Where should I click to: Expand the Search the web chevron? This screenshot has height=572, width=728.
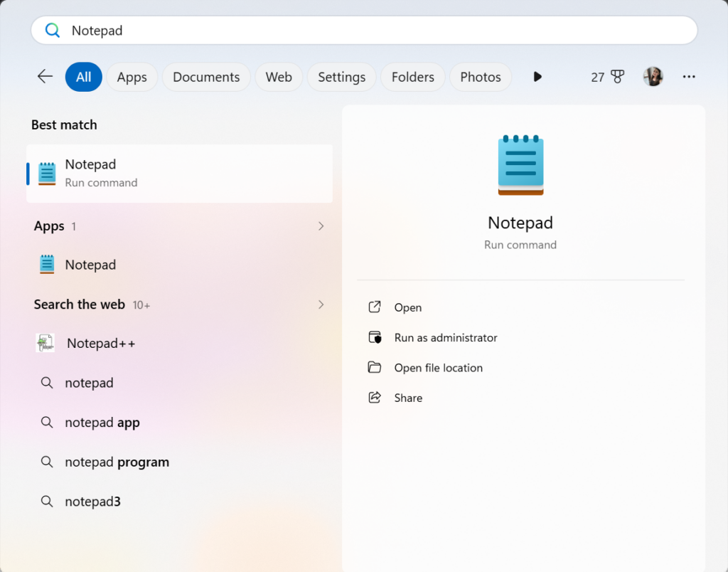point(321,304)
